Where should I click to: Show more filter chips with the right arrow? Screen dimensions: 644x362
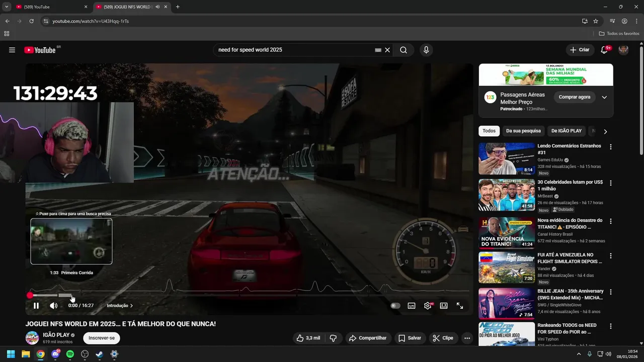(605, 131)
